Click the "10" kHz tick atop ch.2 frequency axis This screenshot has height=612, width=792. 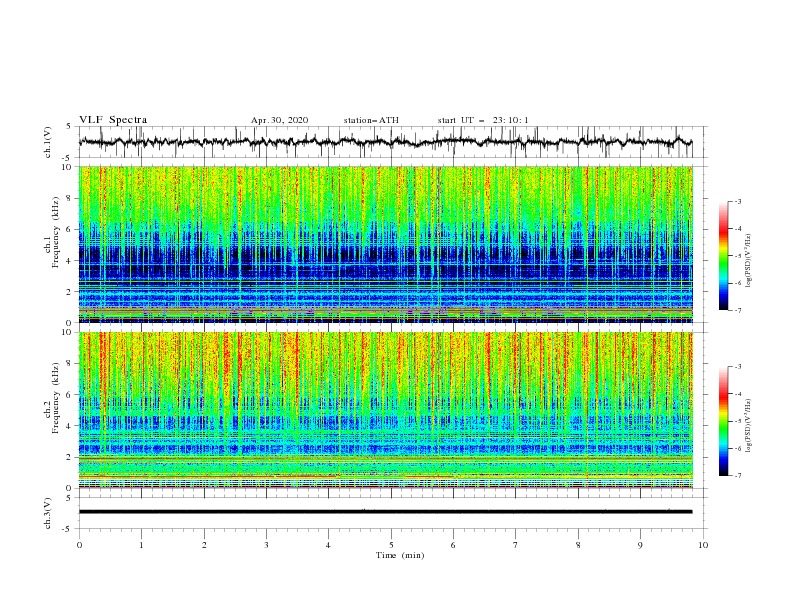pos(67,332)
